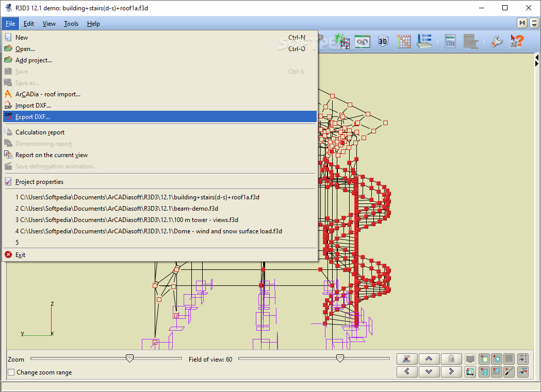This screenshot has height=392, width=541.
Task: Open recent Dome wind and snow file
Action: click(160, 231)
